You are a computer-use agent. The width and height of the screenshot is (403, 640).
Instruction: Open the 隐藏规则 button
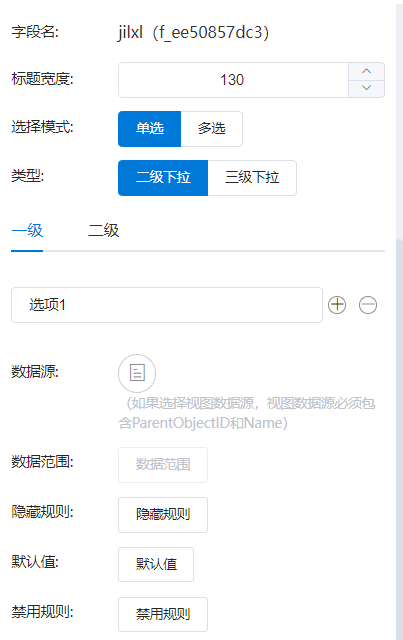tap(163, 515)
